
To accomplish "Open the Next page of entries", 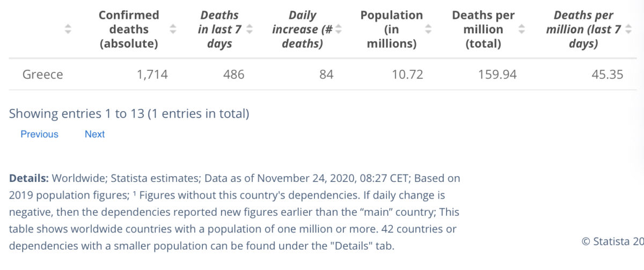I will (x=94, y=134).
